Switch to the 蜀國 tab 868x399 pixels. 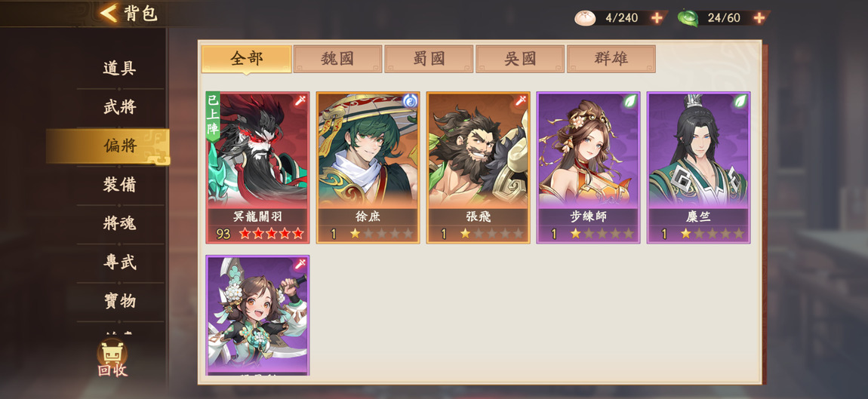(429, 59)
